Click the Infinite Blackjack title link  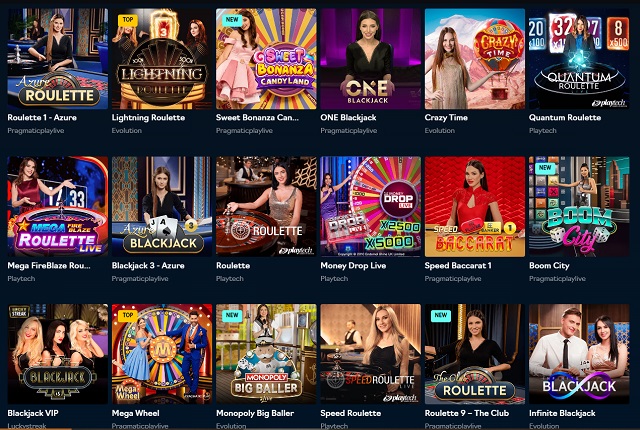tap(562, 413)
